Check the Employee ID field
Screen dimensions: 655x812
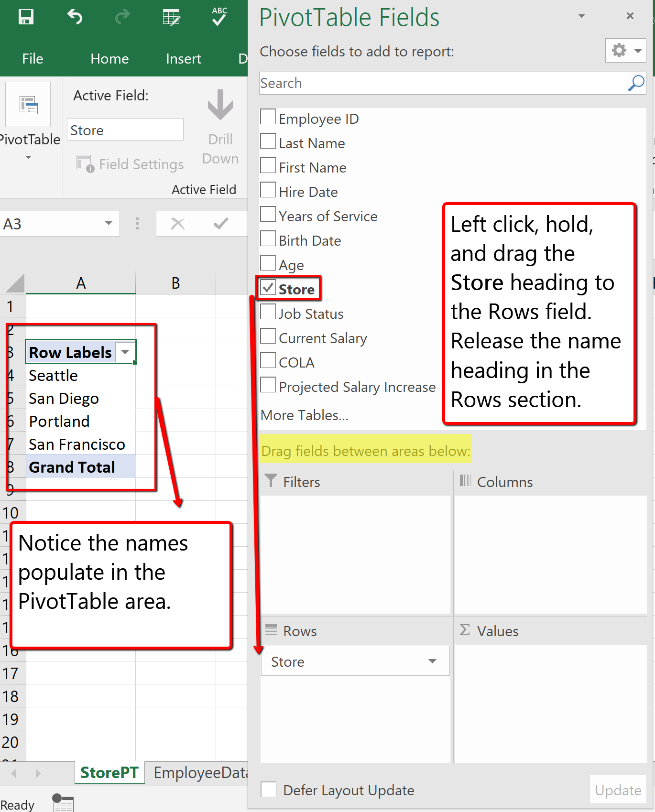click(268, 117)
